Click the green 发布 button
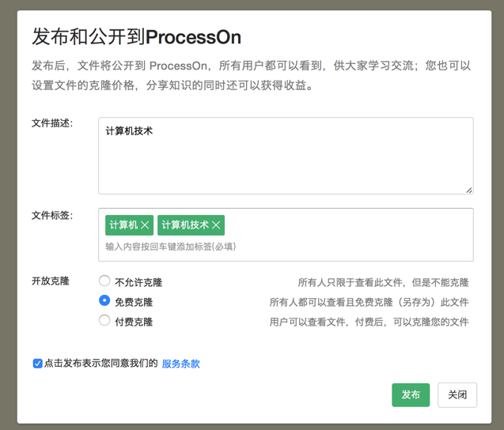Viewport: 504px width, 430px height. pyautogui.click(x=411, y=394)
